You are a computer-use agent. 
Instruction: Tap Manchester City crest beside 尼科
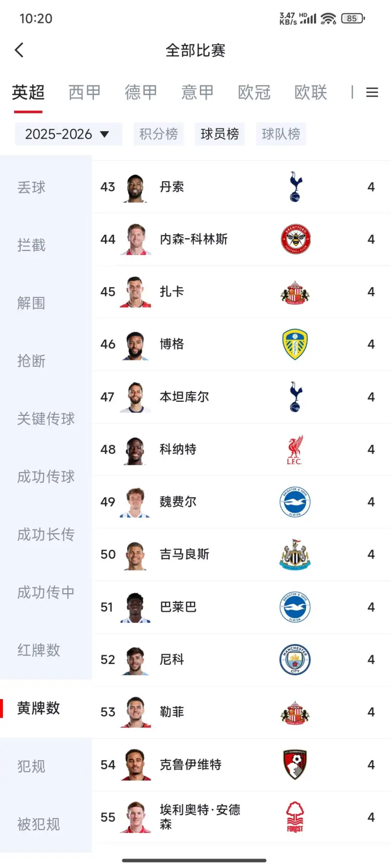pyautogui.click(x=295, y=659)
